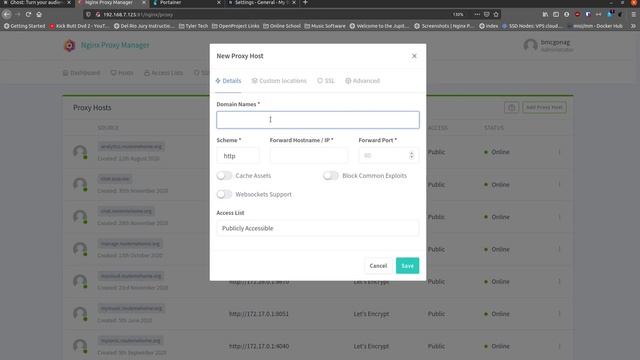
Task: Click the red uBlock extension icon
Action: click(577, 14)
